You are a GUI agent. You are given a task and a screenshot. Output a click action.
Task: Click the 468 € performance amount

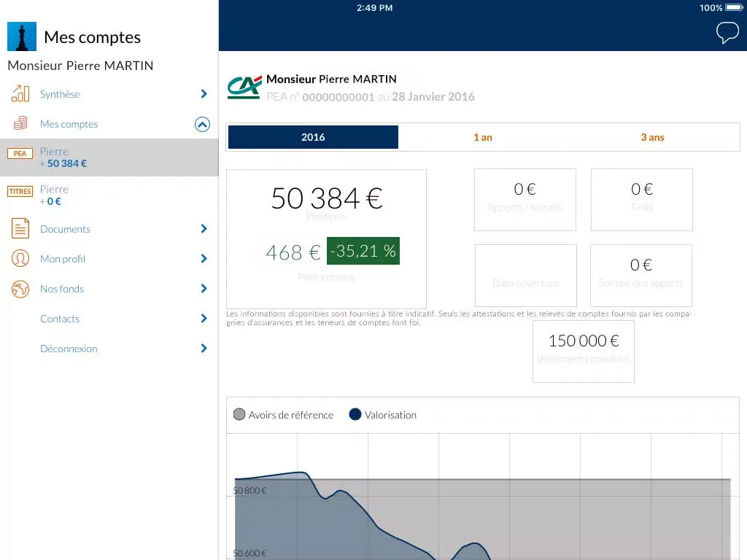(293, 252)
